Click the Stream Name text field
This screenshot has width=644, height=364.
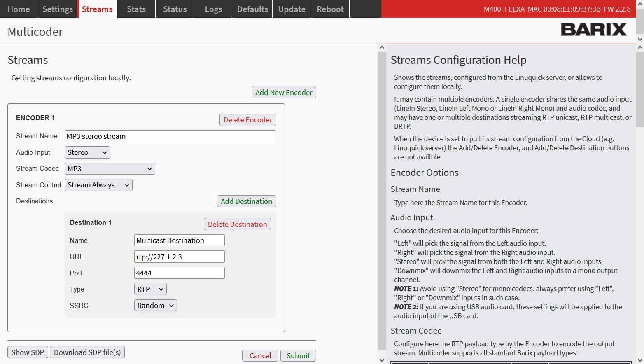pos(170,136)
